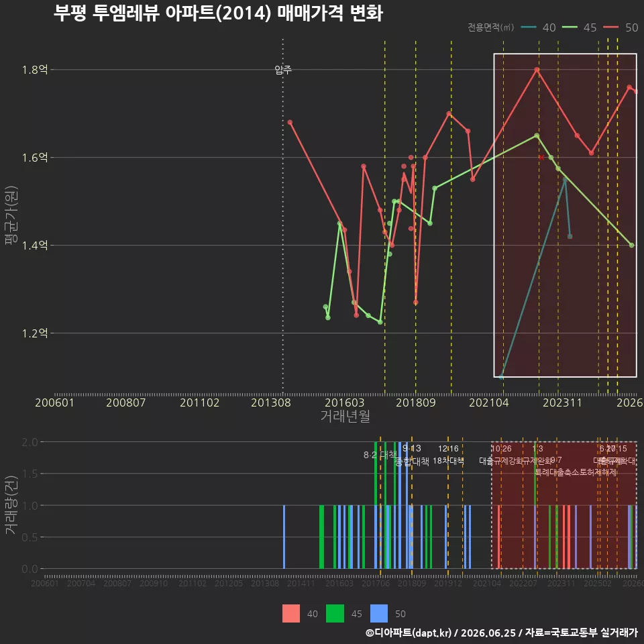Click the blue 50 bar legend swatch
The height and width of the screenshot is (644, 644).
(378, 614)
